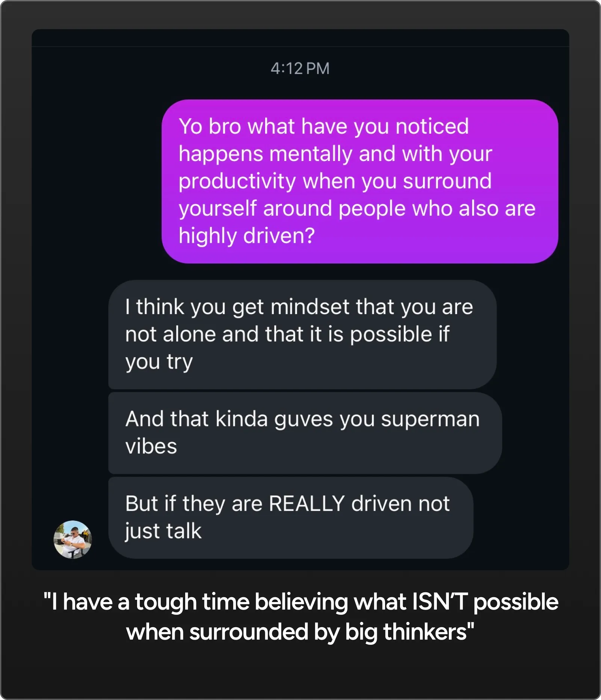Click the word 'mentally' in purple message
Viewport: 601px width, 700px height.
(x=310, y=154)
